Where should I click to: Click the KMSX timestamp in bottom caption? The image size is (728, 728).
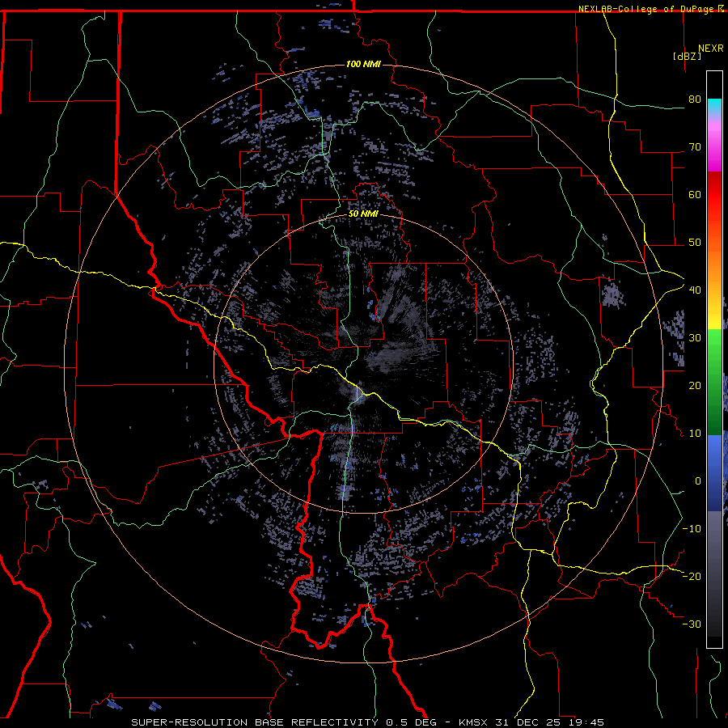(x=530, y=722)
